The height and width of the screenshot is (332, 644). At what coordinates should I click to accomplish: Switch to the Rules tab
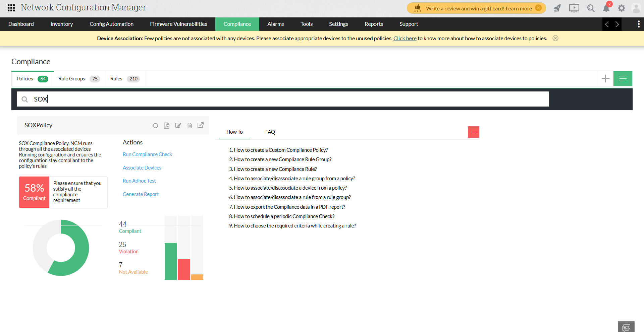coord(125,79)
